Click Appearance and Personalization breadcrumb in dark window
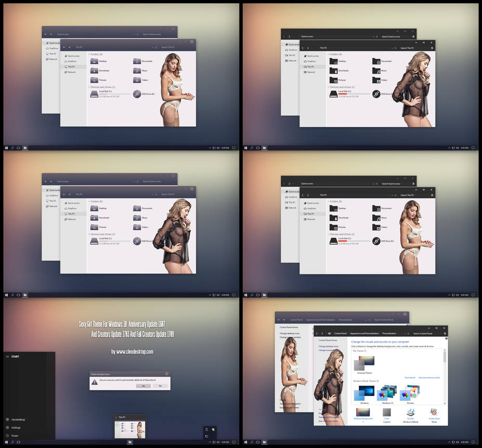The width and height of the screenshot is (482, 448). pyautogui.click(x=364, y=333)
